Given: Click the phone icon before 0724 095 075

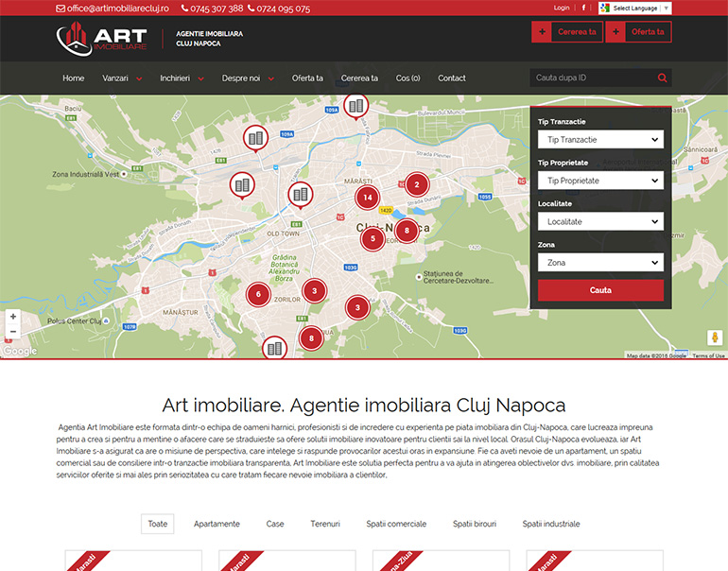Looking at the screenshot, I should point(251,8).
